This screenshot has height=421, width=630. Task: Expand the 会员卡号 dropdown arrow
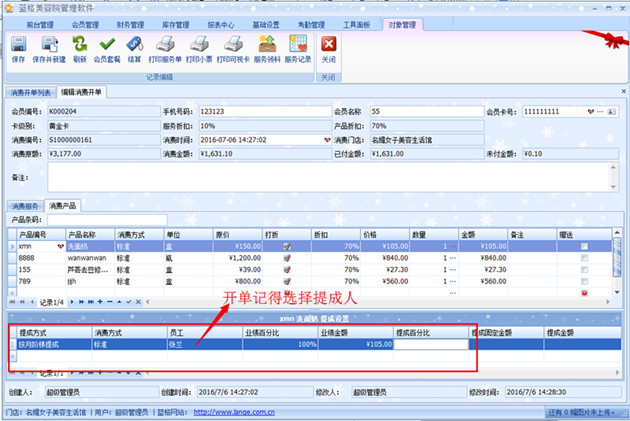click(x=592, y=112)
